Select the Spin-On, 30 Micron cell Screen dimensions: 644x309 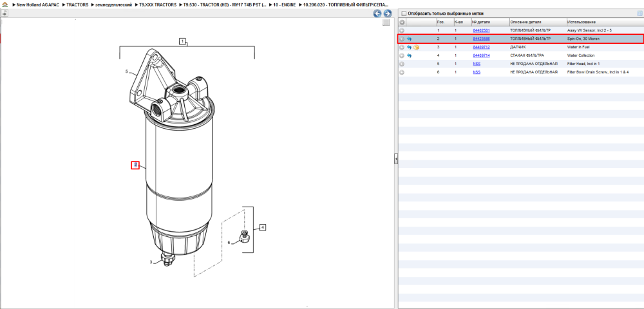[x=583, y=39]
